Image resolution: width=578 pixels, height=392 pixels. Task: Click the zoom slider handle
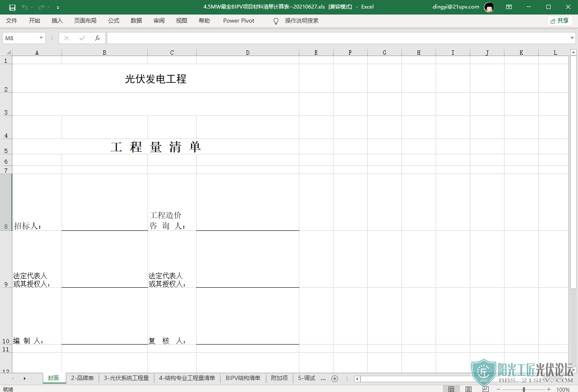tap(524, 389)
